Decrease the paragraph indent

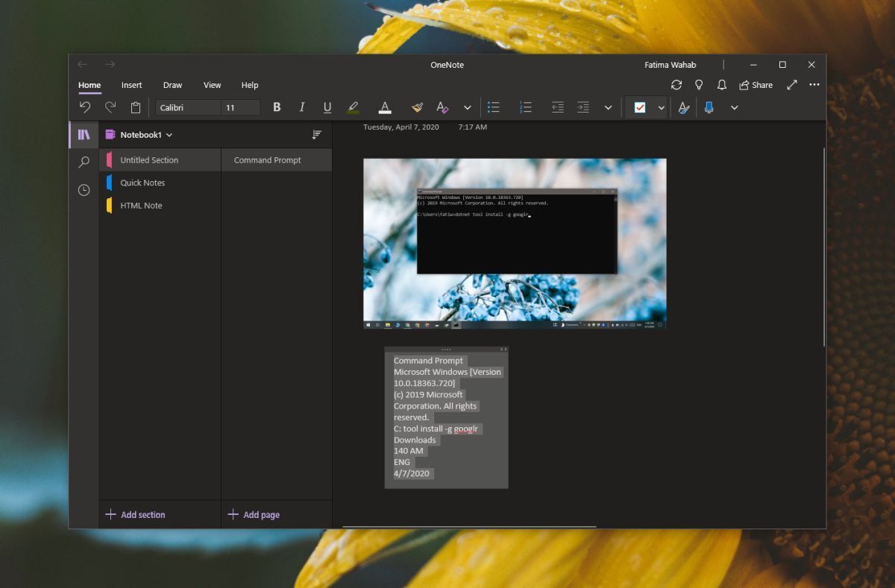coord(558,107)
